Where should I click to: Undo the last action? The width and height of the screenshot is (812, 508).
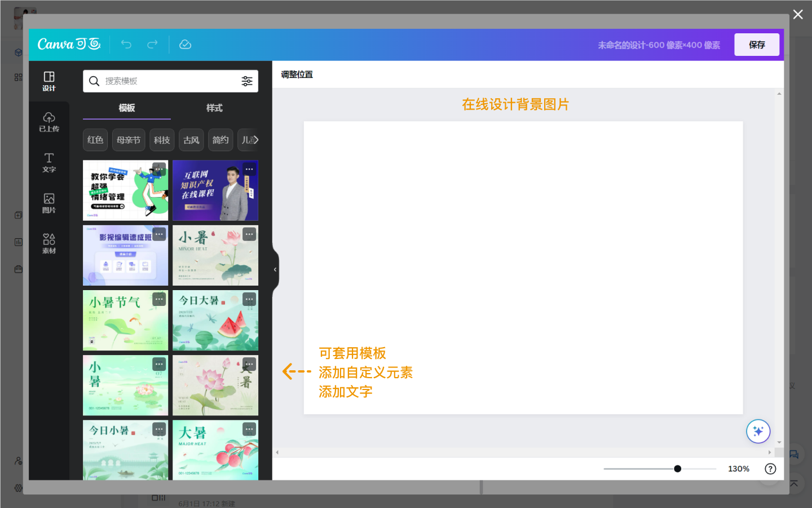[x=126, y=44]
